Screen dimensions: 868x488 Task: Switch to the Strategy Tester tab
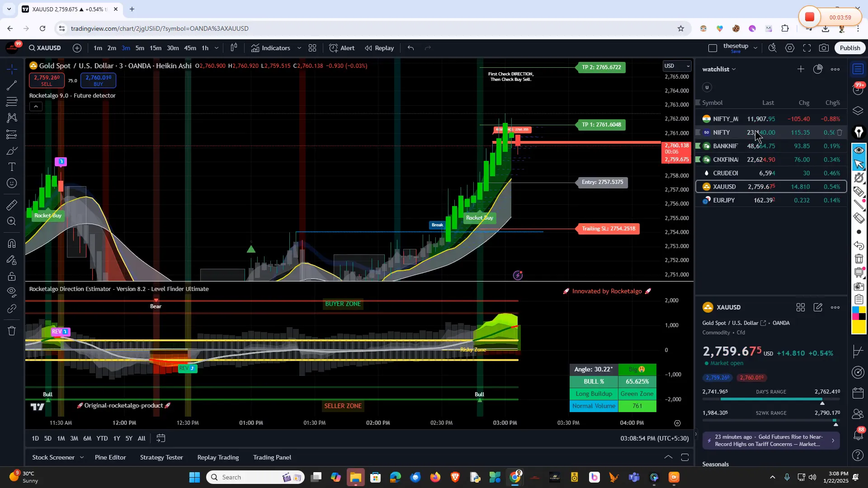161,457
